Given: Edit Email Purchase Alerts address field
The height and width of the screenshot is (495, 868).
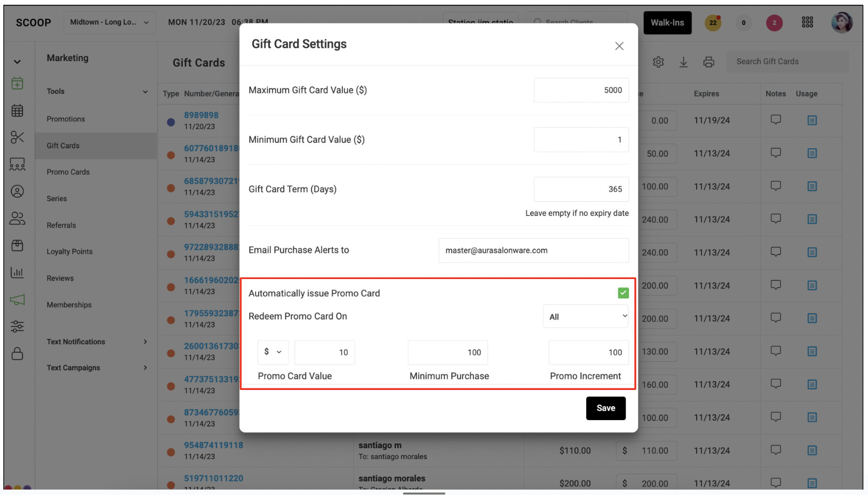Looking at the screenshot, I should click(x=534, y=250).
